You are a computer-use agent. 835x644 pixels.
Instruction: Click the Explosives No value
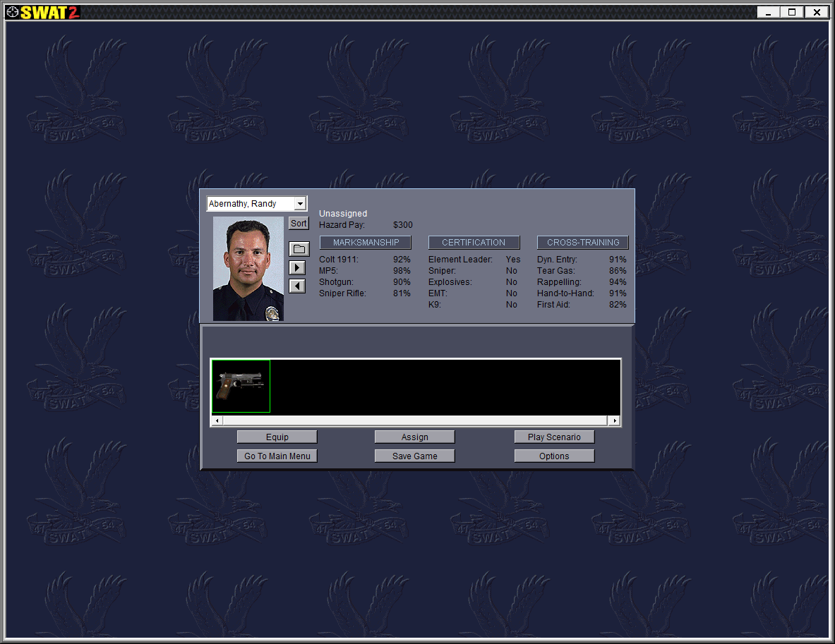pos(511,282)
